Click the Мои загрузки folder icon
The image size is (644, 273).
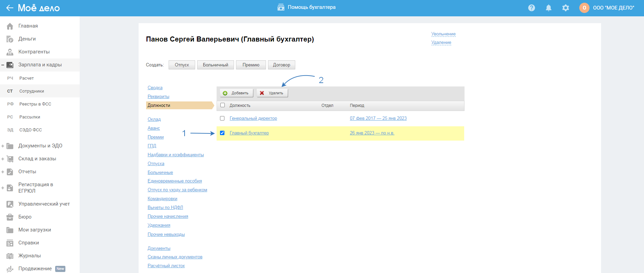click(10, 230)
